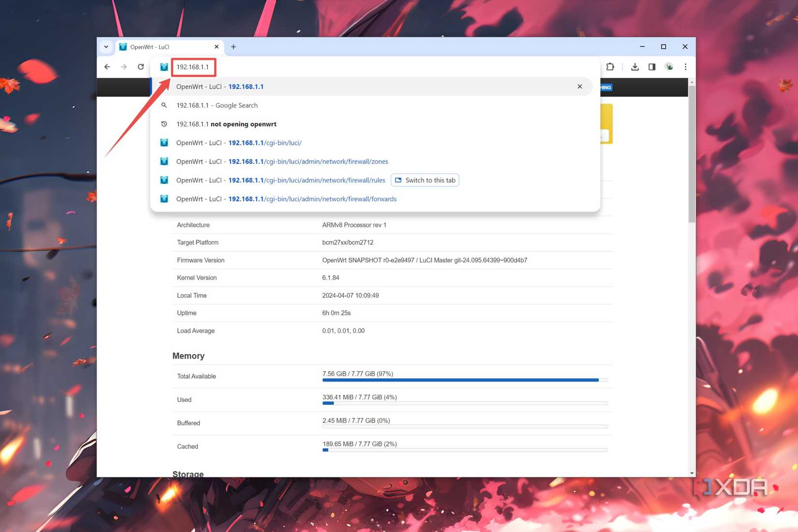Viewport: 798px width, 532px height.
Task: Maximize the browser window
Action: click(664, 47)
